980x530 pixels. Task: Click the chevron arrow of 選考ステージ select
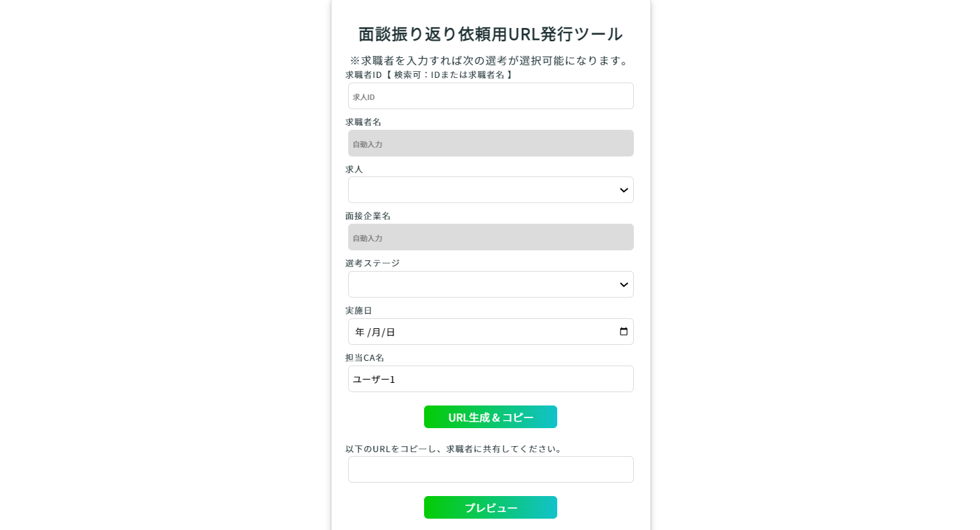[x=624, y=285]
